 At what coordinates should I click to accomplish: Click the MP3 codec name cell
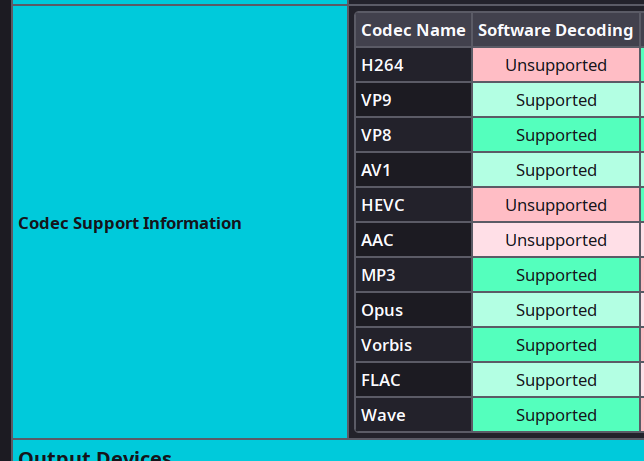(413, 275)
